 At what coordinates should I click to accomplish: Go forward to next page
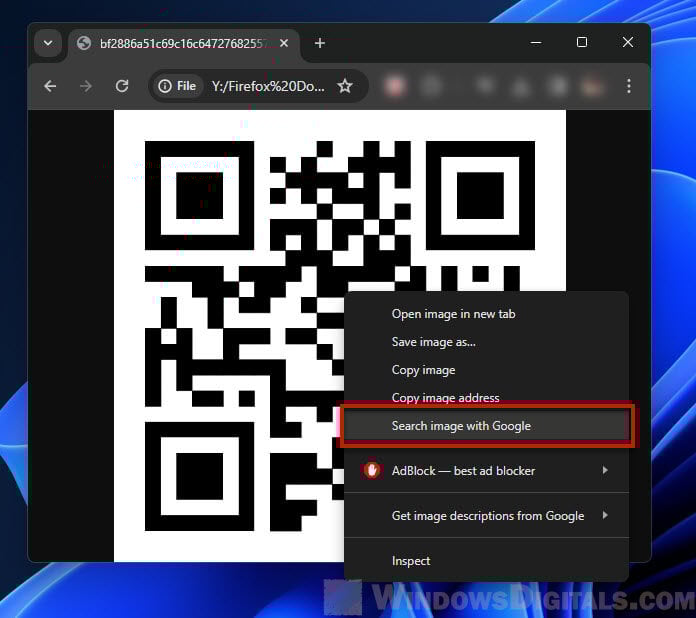[x=86, y=86]
